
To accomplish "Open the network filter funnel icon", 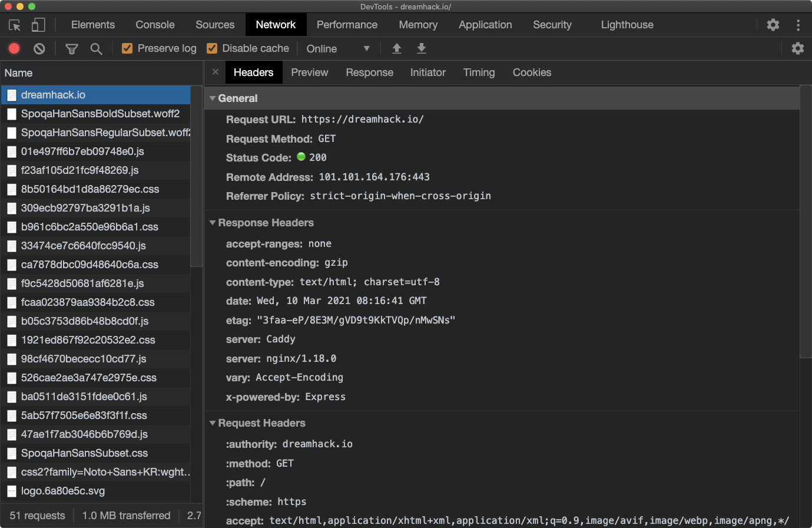I will (72, 49).
